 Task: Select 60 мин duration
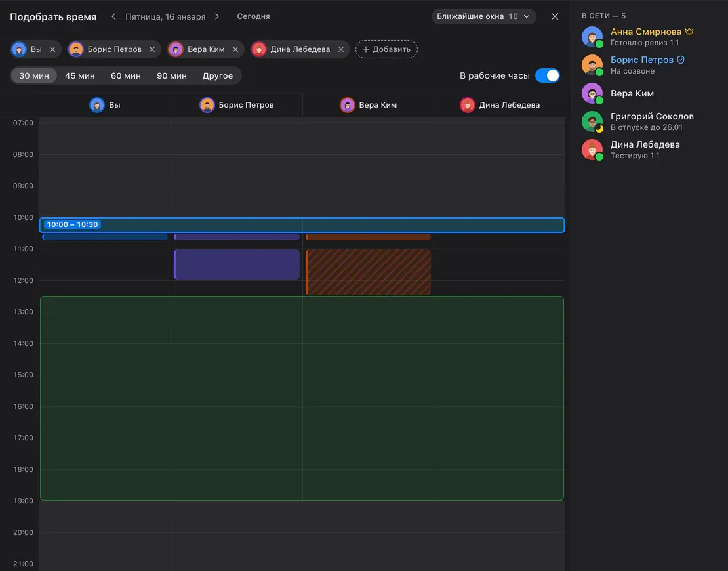tap(126, 75)
